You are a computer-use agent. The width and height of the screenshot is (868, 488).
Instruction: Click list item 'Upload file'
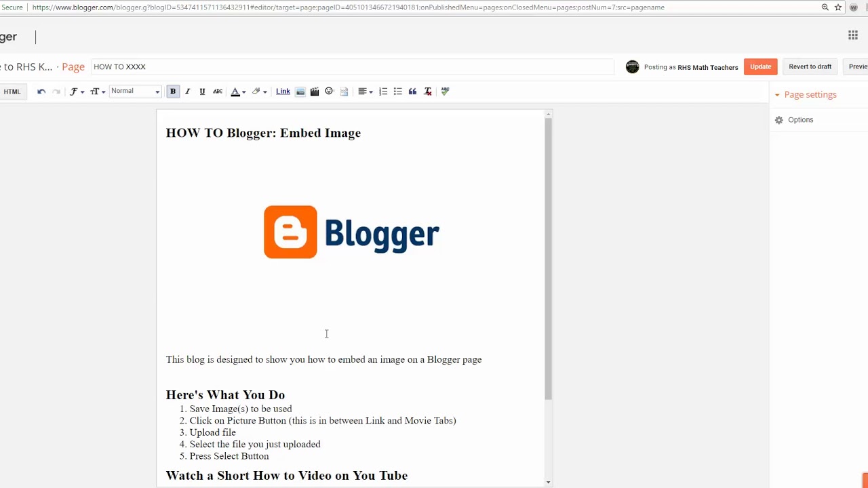point(213,432)
